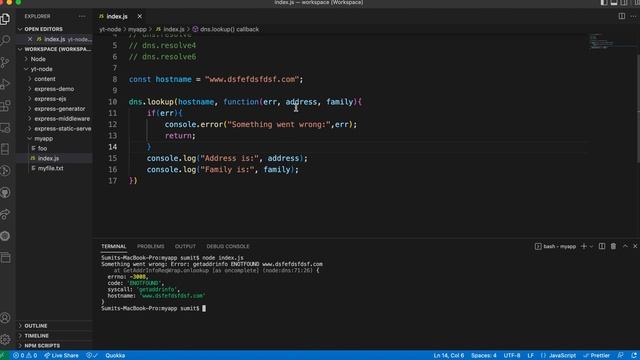Viewport: 640px width, 360px height.
Task: Open the Remote Explorer view
Action: pyautogui.click(x=5, y=128)
